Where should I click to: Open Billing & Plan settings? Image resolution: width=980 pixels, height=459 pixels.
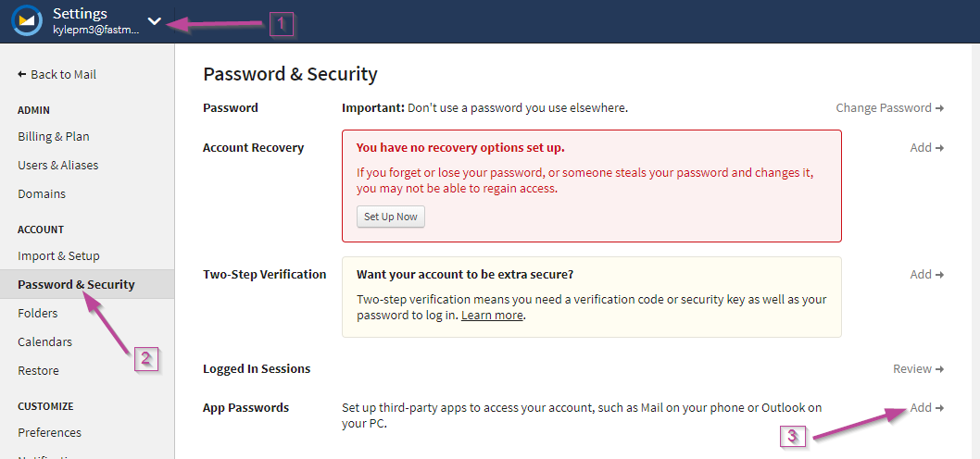(54, 137)
